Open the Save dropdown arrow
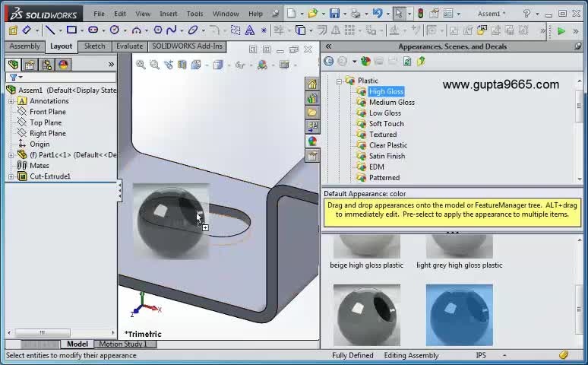The height and width of the screenshot is (365, 588). (345, 14)
